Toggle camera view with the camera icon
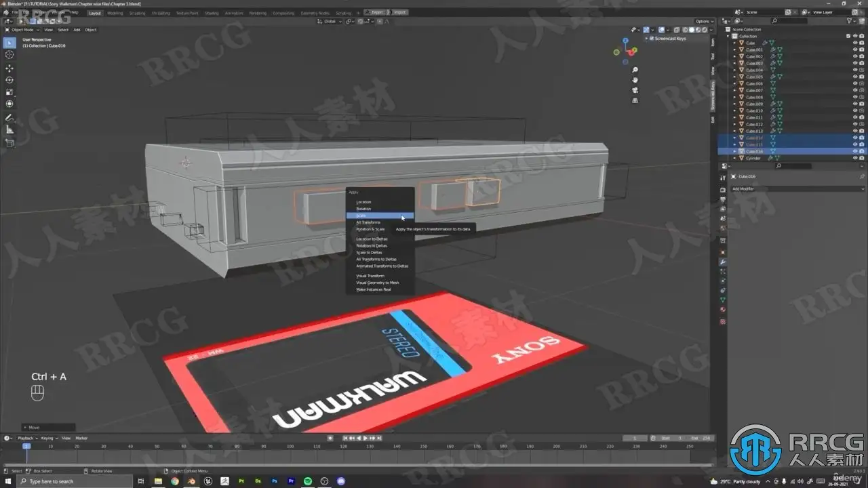This screenshot has height=488, width=868. [635, 90]
